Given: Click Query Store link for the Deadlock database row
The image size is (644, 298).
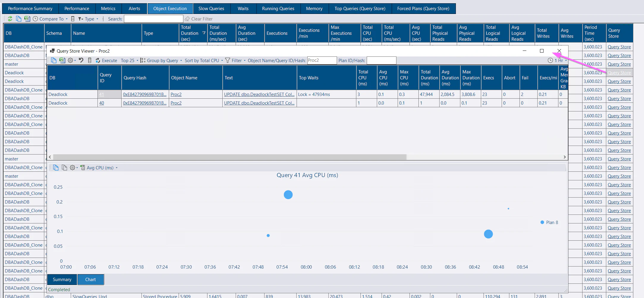Looking at the screenshot, I should click(x=619, y=72).
